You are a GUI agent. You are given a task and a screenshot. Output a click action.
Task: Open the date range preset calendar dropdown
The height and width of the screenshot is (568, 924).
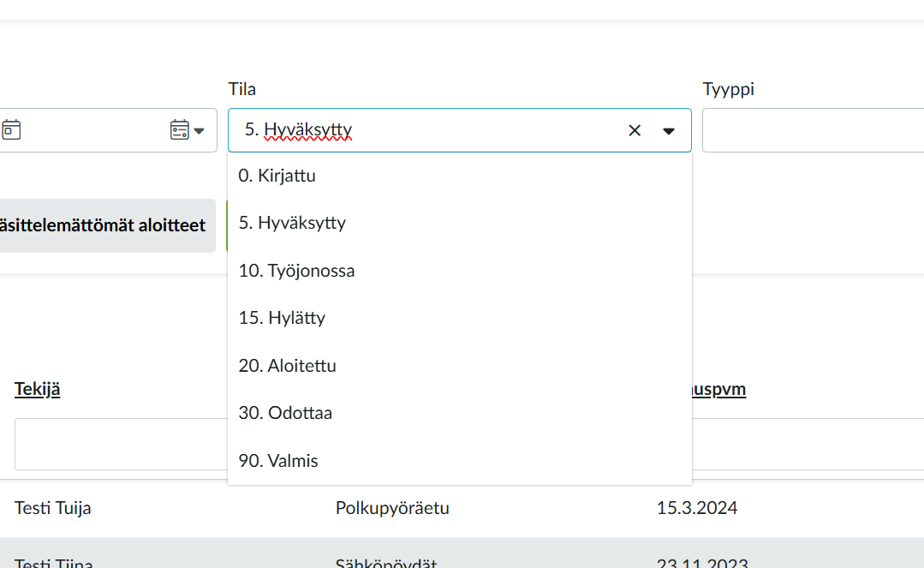(x=188, y=130)
